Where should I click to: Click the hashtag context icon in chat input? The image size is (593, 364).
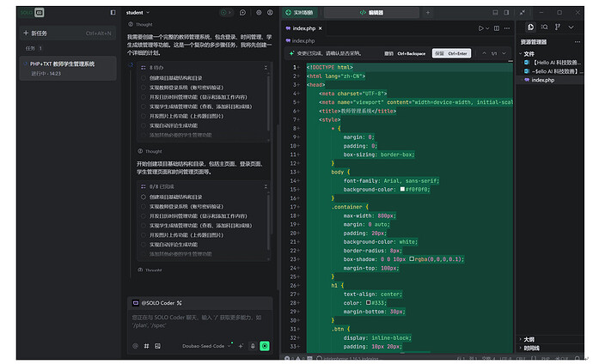[x=147, y=346]
